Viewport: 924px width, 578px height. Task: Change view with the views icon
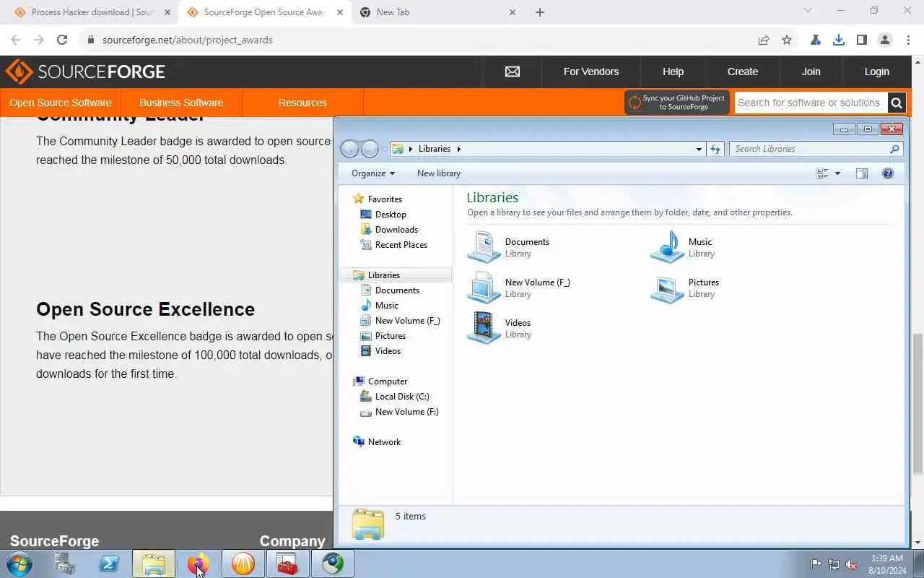pos(822,173)
